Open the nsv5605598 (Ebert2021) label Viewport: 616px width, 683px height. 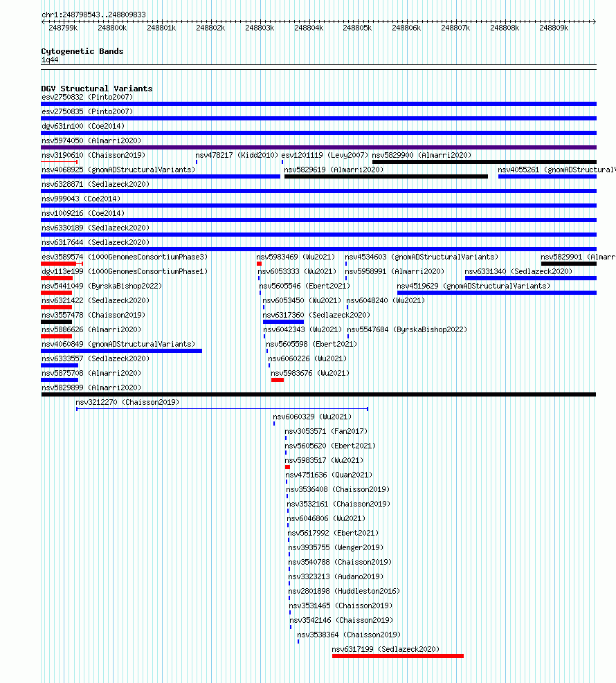pyautogui.click(x=311, y=344)
